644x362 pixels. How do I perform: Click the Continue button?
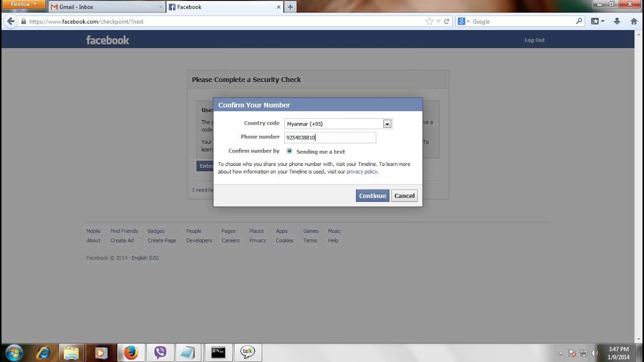372,196
